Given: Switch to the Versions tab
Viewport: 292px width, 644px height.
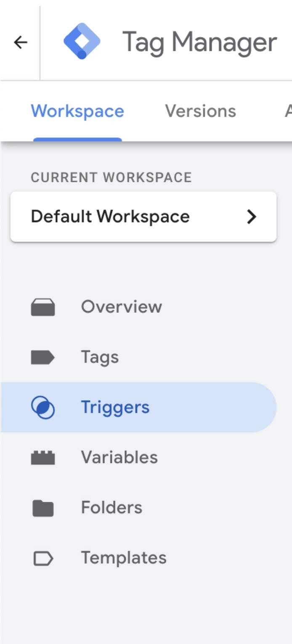Looking at the screenshot, I should pos(201,111).
